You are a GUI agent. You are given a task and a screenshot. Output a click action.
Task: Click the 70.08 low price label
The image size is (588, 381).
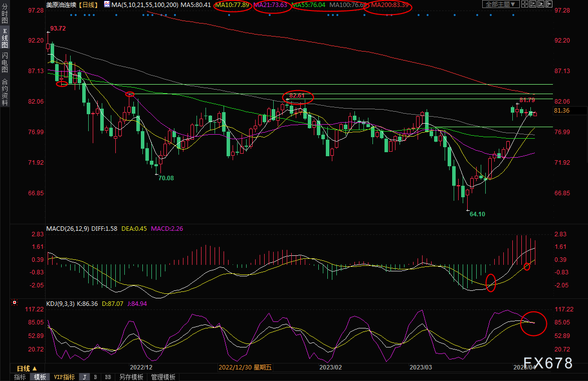tap(166, 178)
